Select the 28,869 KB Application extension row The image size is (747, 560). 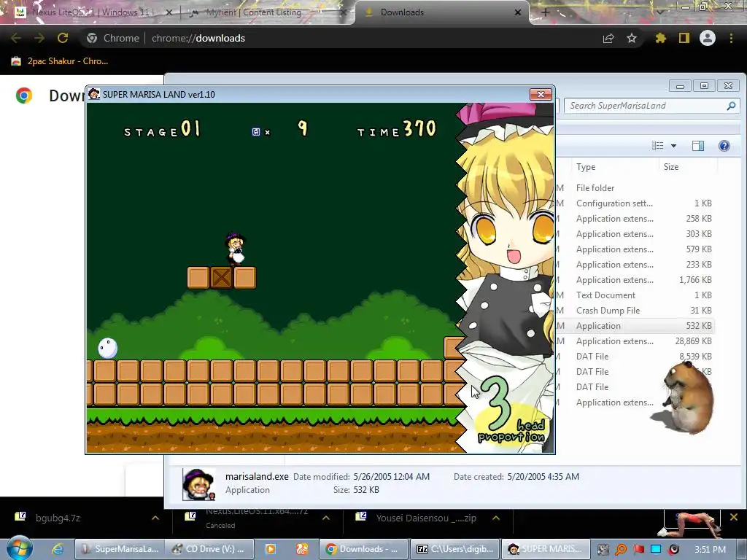(x=635, y=341)
